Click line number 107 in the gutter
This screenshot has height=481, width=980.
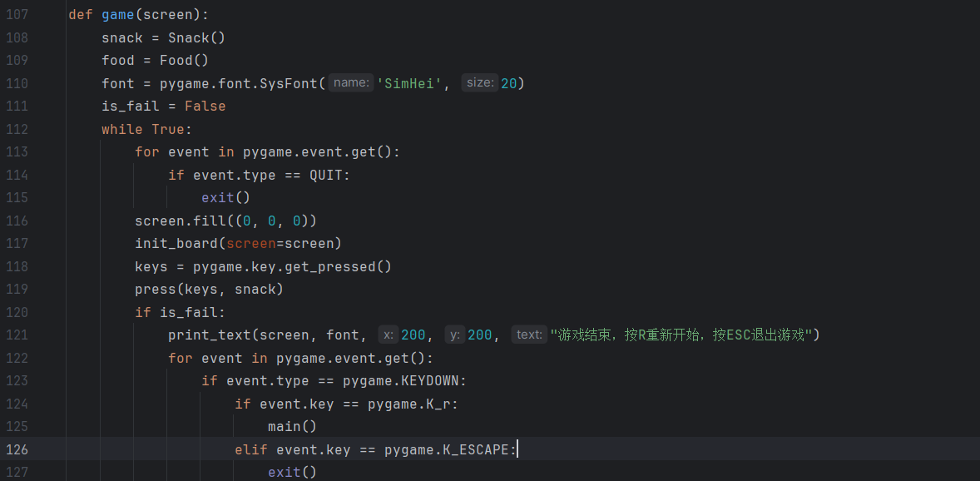coord(17,15)
